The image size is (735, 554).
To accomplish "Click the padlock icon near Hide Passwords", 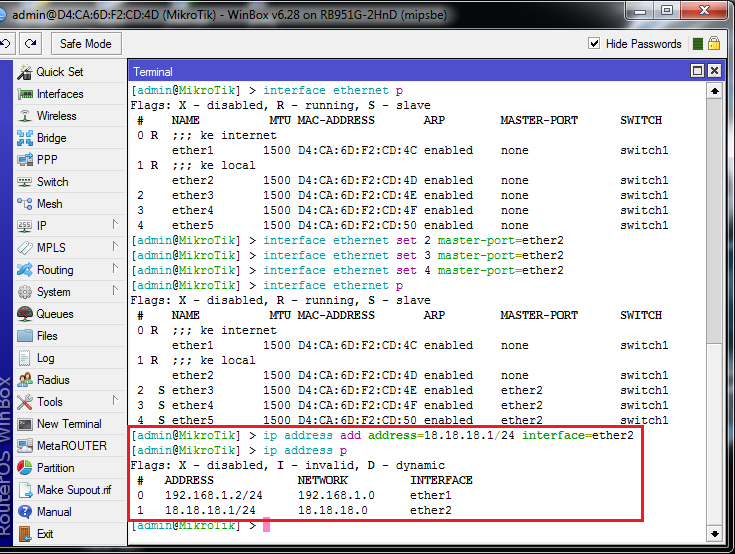I will pyautogui.click(x=714, y=44).
